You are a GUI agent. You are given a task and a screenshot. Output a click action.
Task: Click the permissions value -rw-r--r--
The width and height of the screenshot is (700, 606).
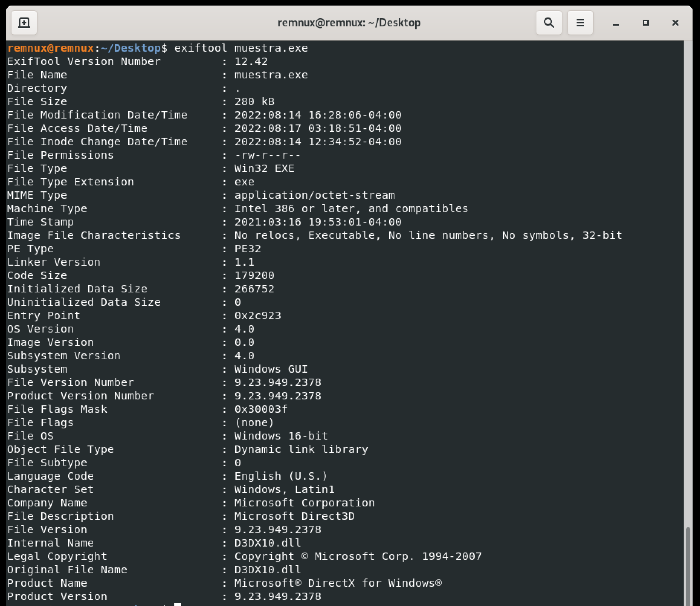(x=268, y=155)
